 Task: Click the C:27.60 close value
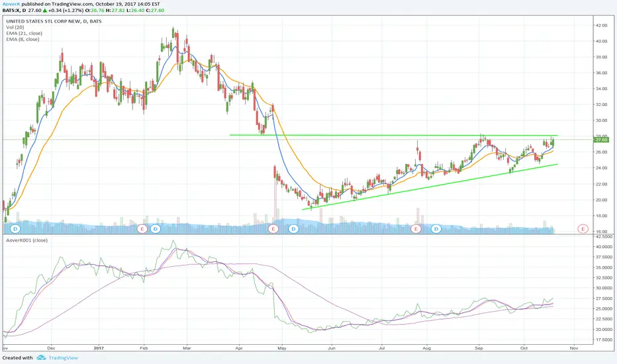point(155,10)
